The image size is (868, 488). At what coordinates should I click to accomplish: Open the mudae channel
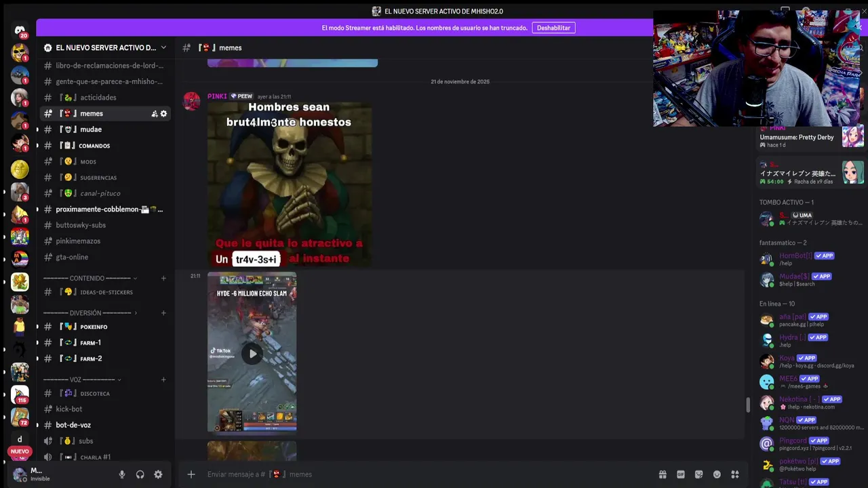click(x=105, y=129)
